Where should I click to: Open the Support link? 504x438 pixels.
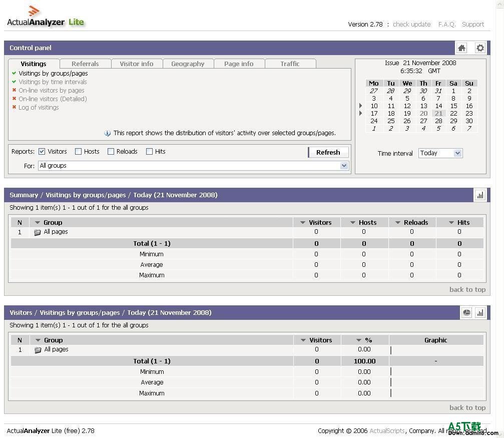click(x=473, y=24)
